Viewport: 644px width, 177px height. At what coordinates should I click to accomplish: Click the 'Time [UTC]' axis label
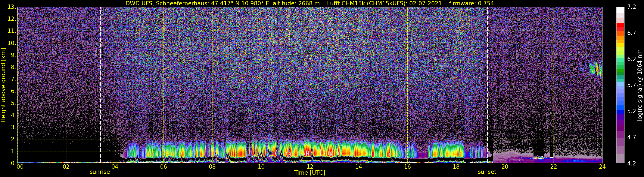click(x=309, y=173)
